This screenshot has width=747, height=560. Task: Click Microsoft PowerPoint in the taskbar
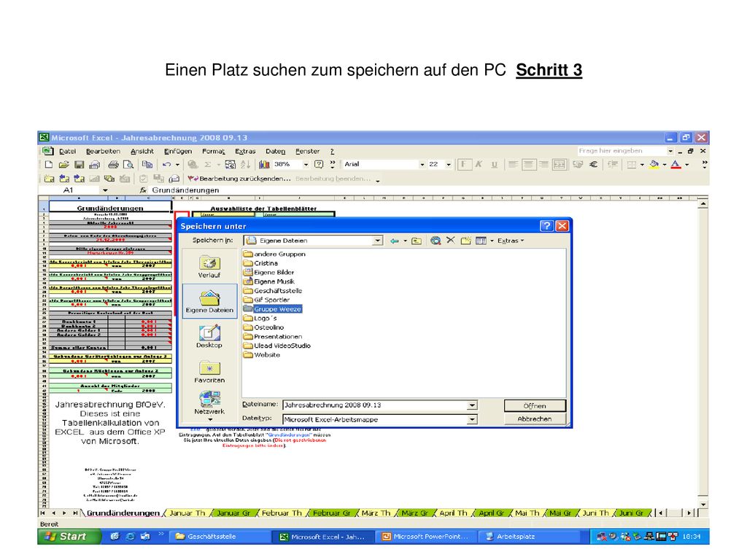426,537
